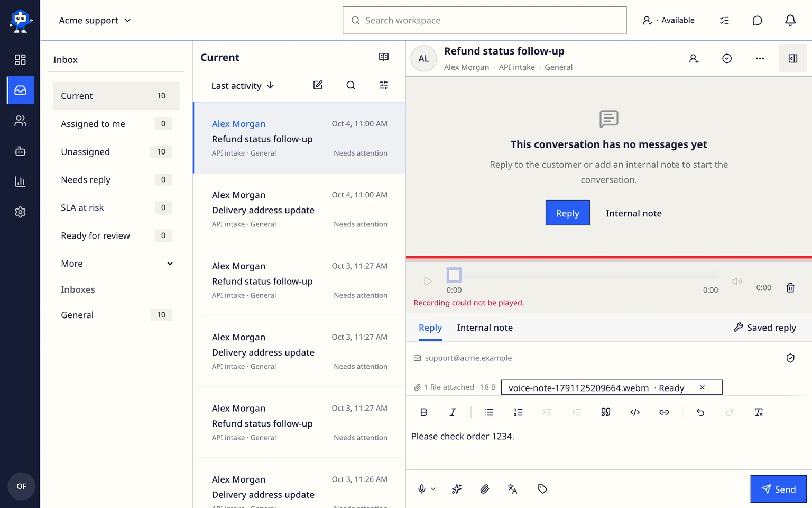Open the task checklist icon in top bar
This screenshot has height=508, width=812.
[724, 20]
